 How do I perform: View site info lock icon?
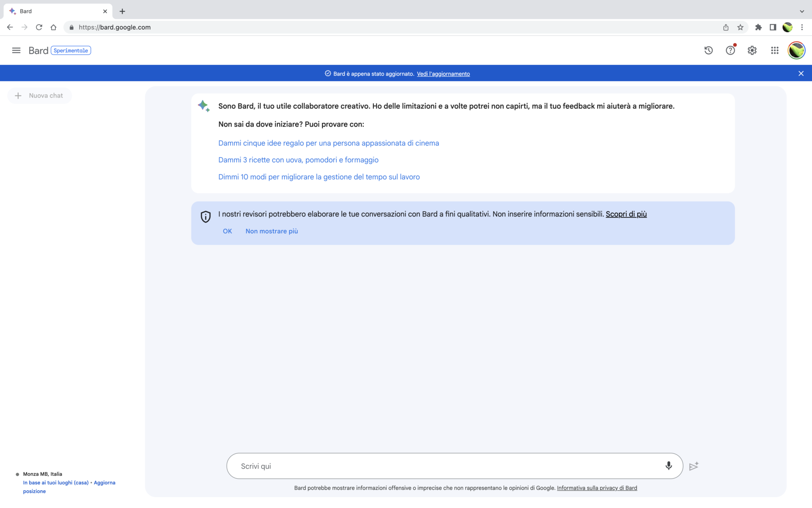(x=71, y=28)
